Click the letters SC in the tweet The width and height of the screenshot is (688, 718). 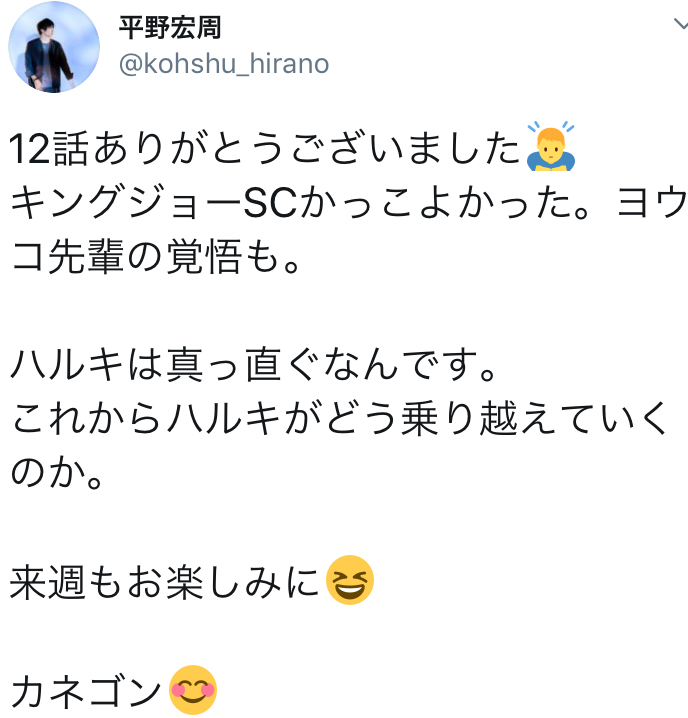[x=270, y=202]
